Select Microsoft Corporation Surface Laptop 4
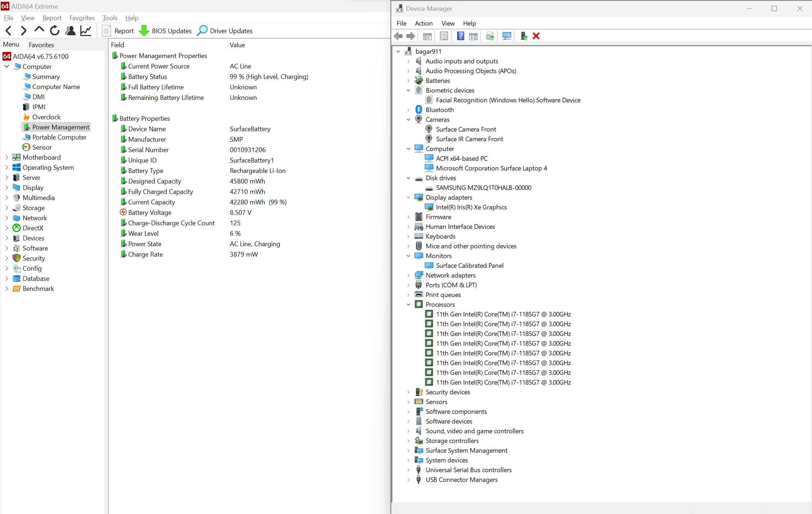This screenshot has height=514, width=812. [x=491, y=168]
